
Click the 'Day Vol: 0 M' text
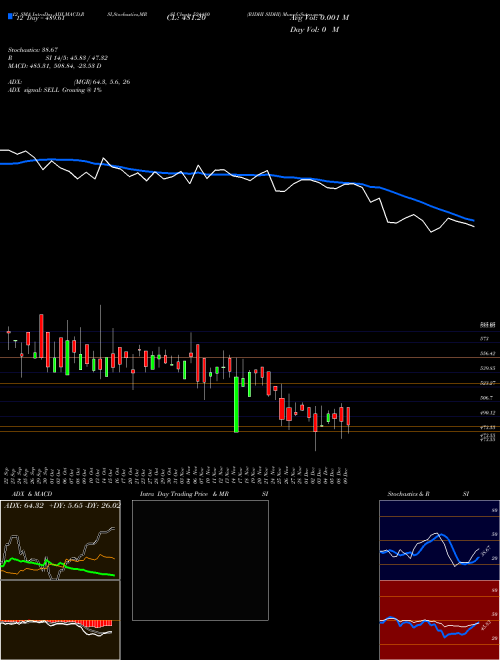[314, 29]
